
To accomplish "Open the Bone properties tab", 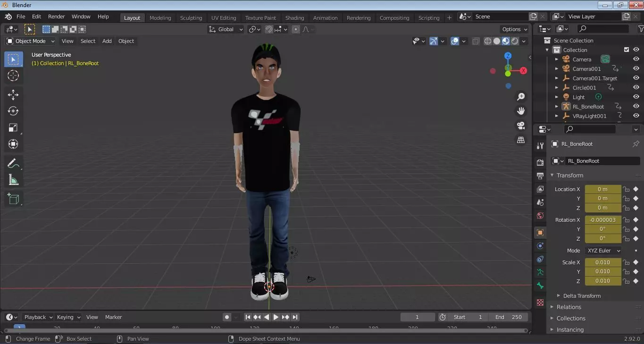I will pyautogui.click(x=540, y=286).
